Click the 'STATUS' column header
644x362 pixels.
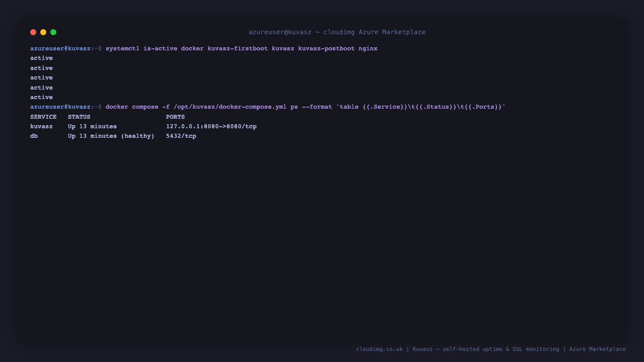79,117
